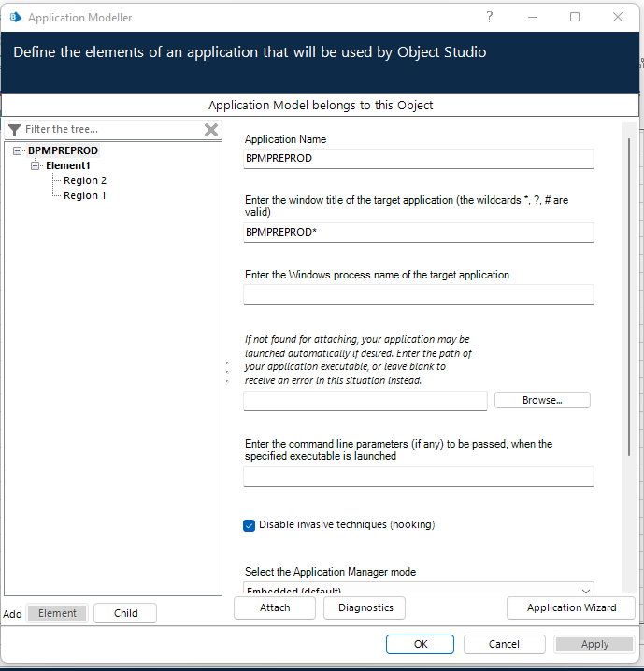644x671 pixels.
Task: Open the Application Manager mode dropdown
Action: click(419, 588)
